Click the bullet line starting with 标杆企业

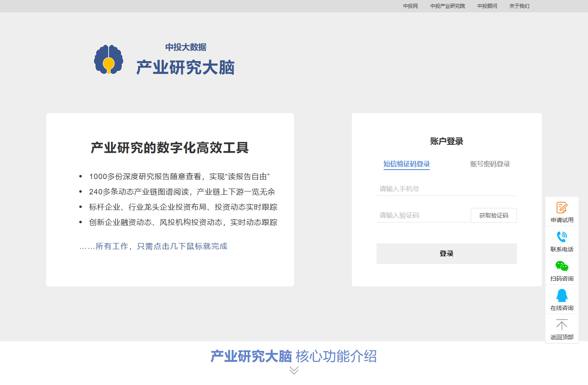pos(183,207)
